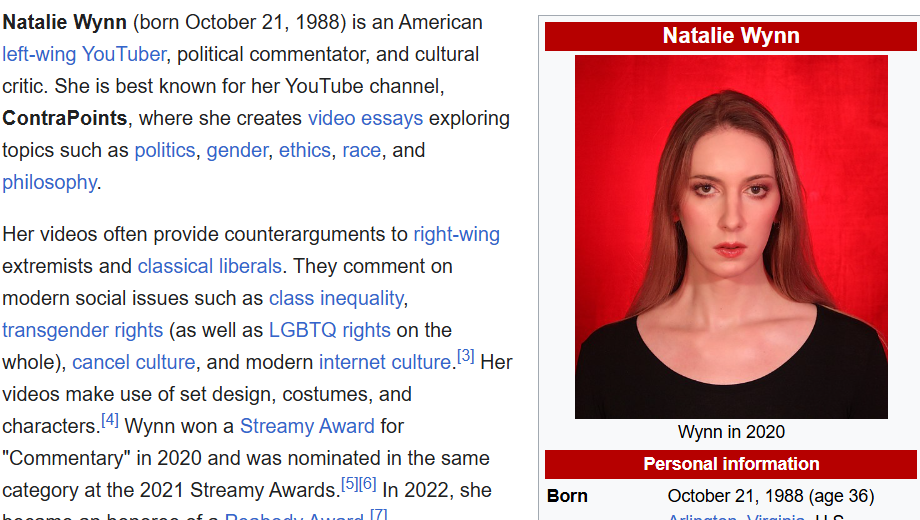Open the ethics link

pyautogui.click(x=305, y=151)
